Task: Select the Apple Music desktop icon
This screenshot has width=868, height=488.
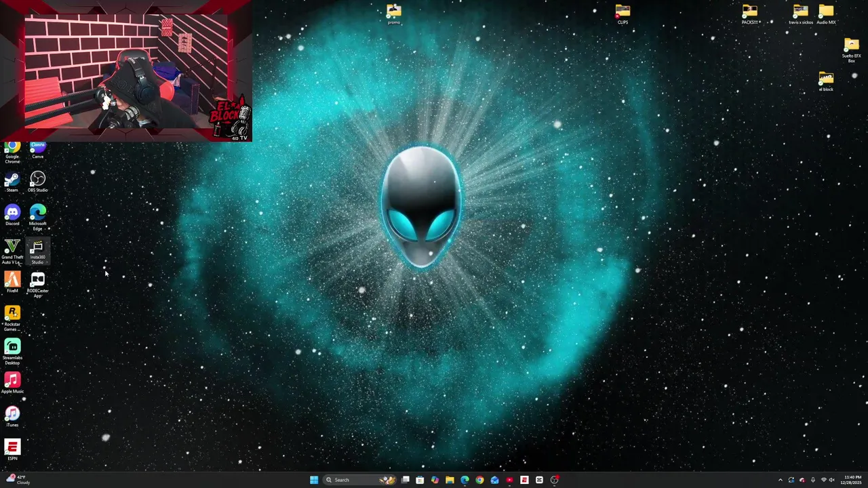Action: point(12,383)
